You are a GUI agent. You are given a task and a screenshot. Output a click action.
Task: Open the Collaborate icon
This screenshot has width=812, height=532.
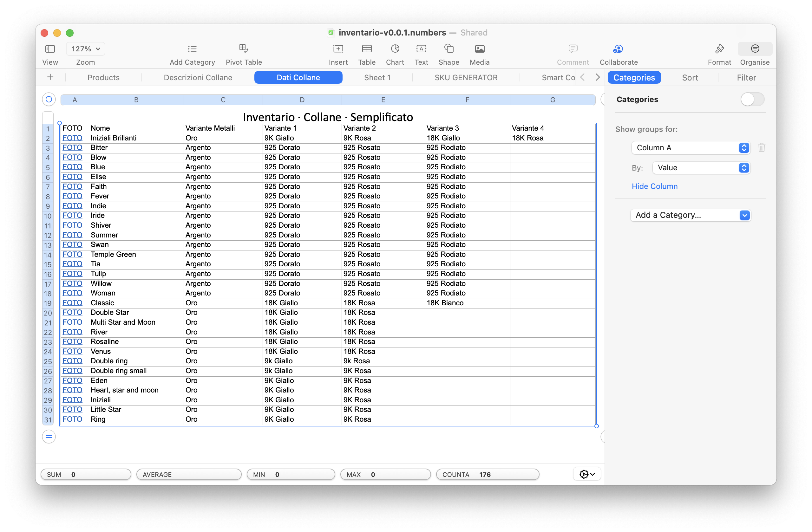(618, 49)
